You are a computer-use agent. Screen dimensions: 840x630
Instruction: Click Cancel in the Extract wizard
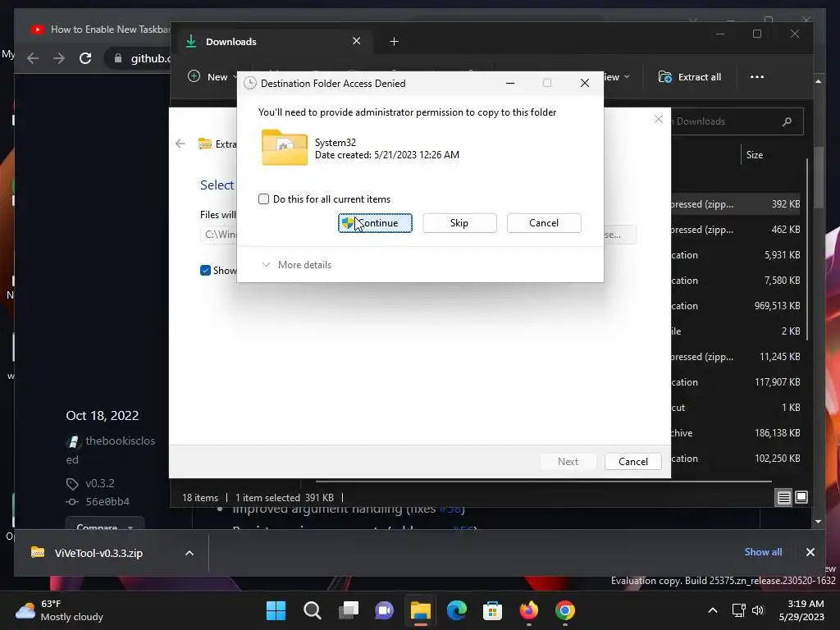632,461
